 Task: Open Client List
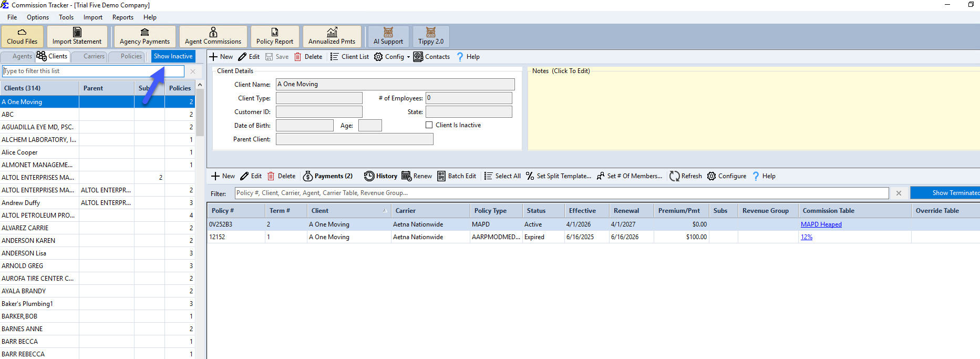click(349, 57)
